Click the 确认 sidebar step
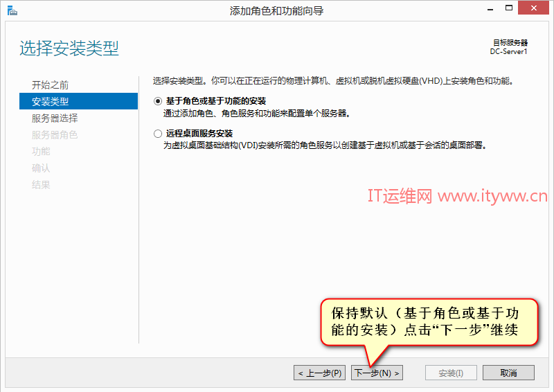The image size is (554, 392). (x=41, y=168)
